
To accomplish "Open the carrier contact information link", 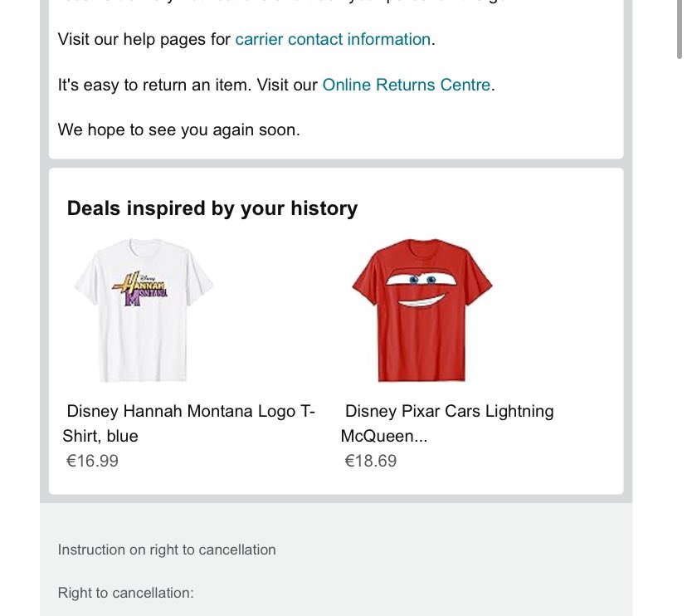I will (x=333, y=40).
